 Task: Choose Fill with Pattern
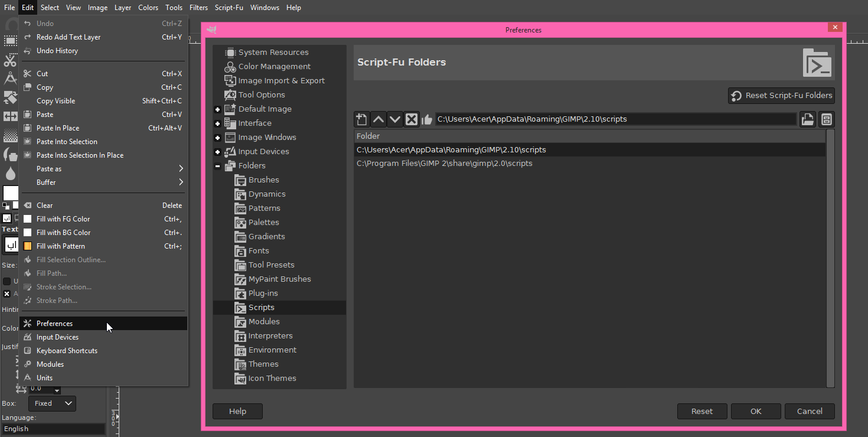point(103,246)
